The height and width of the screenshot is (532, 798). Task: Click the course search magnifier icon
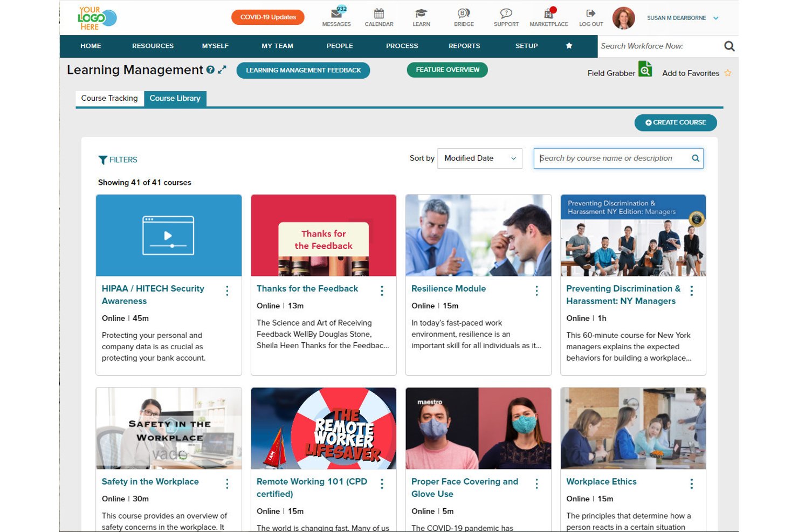[x=696, y=158]
